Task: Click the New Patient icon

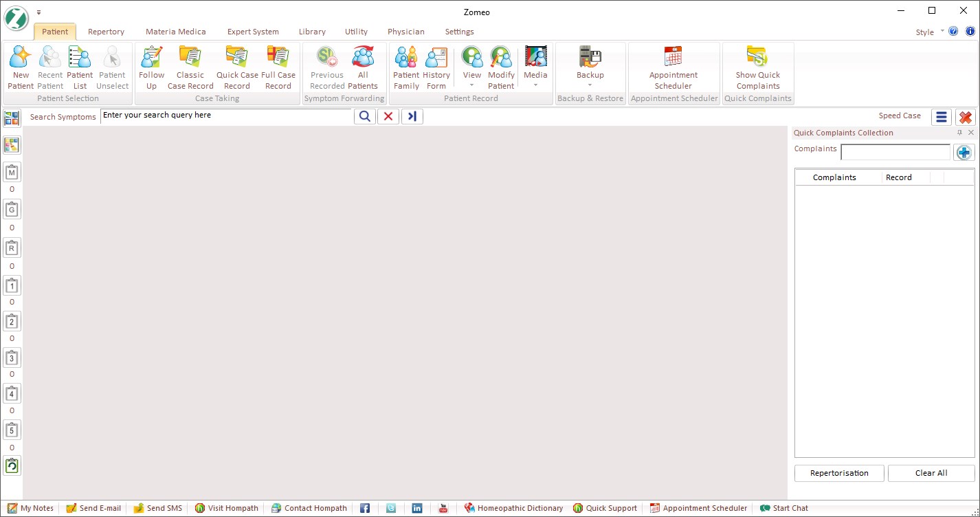Action: 21,67
